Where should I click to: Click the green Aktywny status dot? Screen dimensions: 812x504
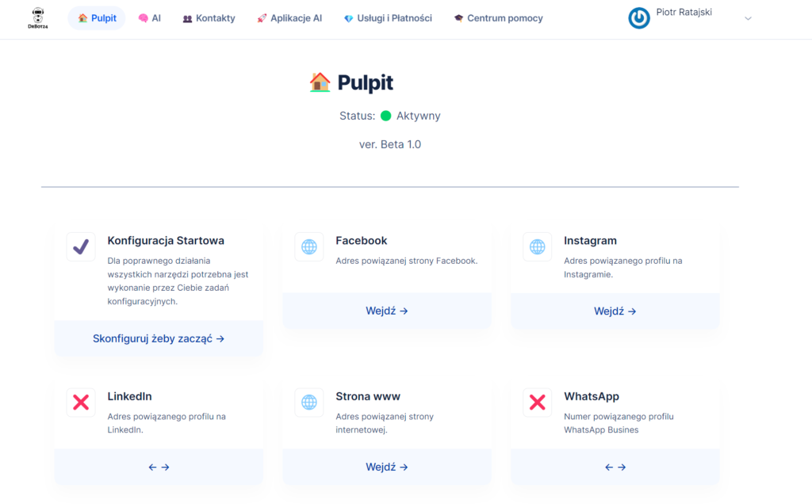click(x=386, y=116)
